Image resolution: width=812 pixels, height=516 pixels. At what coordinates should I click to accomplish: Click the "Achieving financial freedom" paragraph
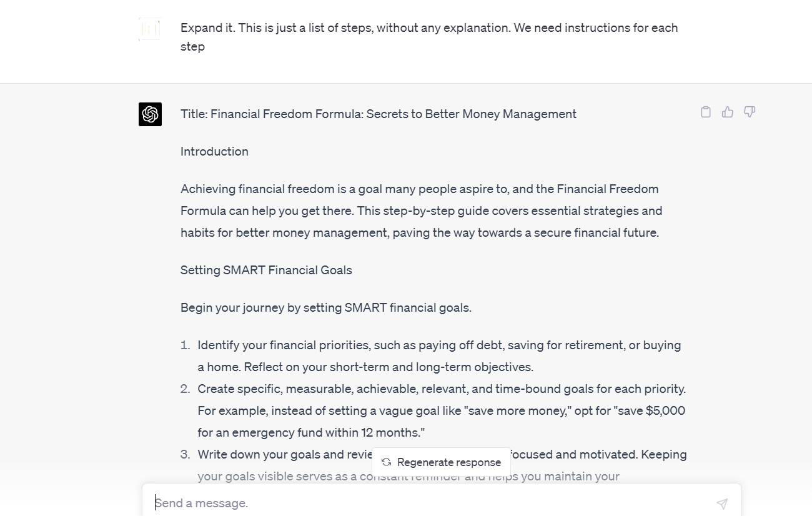click(x=420, y=211)
